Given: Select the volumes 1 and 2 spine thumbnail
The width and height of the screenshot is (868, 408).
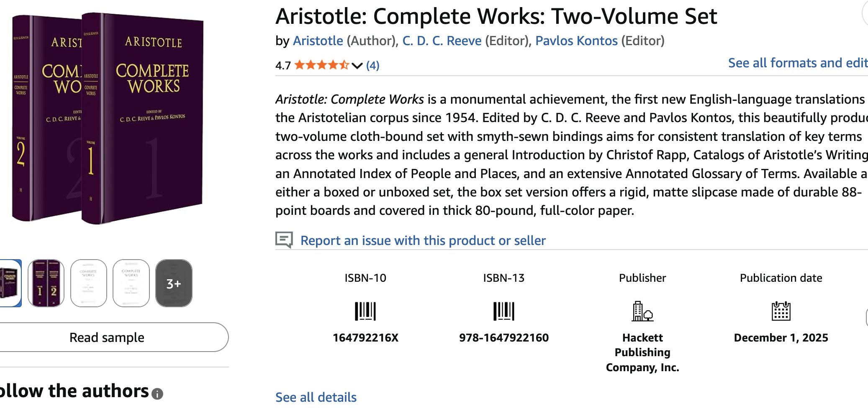Looking at the screenshot, I should tap(46, 283).
